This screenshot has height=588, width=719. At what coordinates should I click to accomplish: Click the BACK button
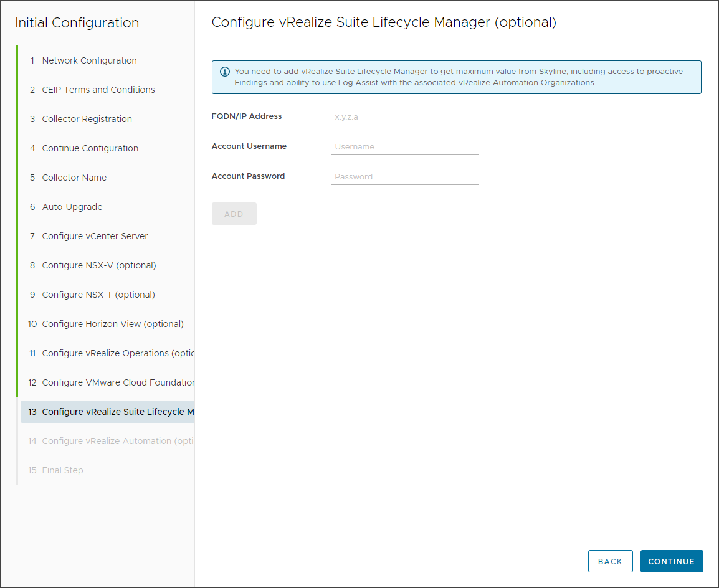point(610,561)
